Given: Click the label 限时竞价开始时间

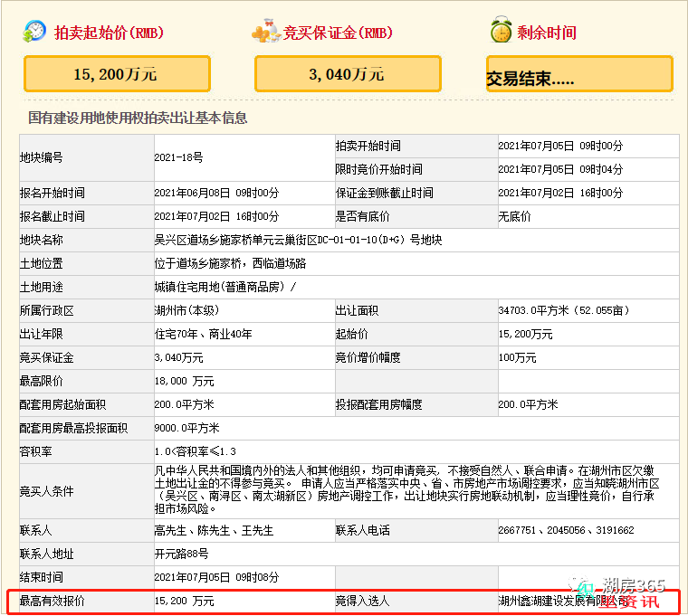Looking at the screenshot, I should [x=378, y=169].
